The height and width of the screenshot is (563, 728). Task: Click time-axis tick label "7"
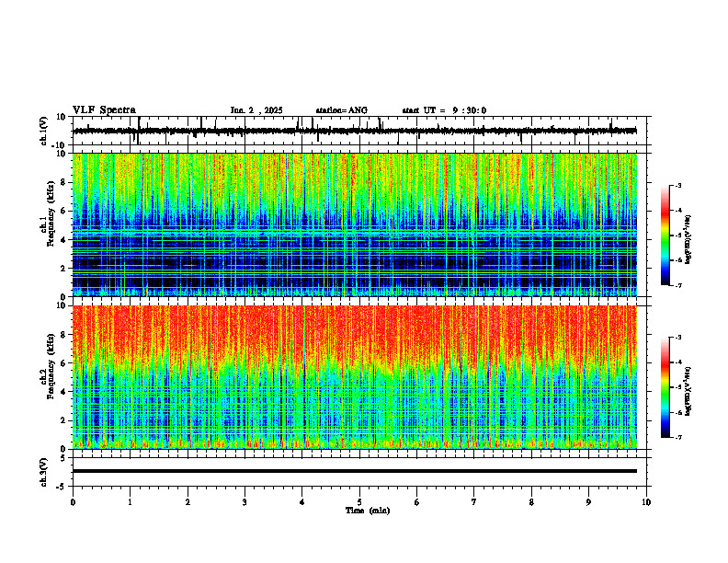pos(474,502)
